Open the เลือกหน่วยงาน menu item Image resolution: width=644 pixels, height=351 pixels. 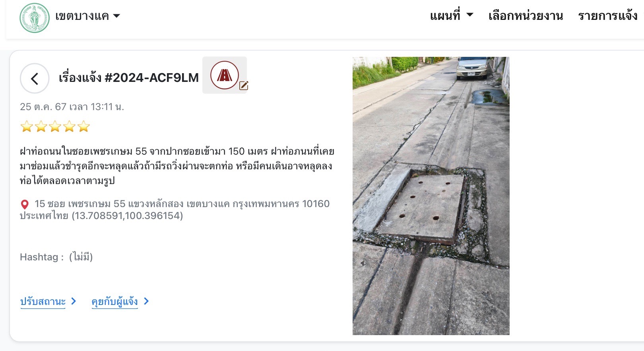click(526, 16)
